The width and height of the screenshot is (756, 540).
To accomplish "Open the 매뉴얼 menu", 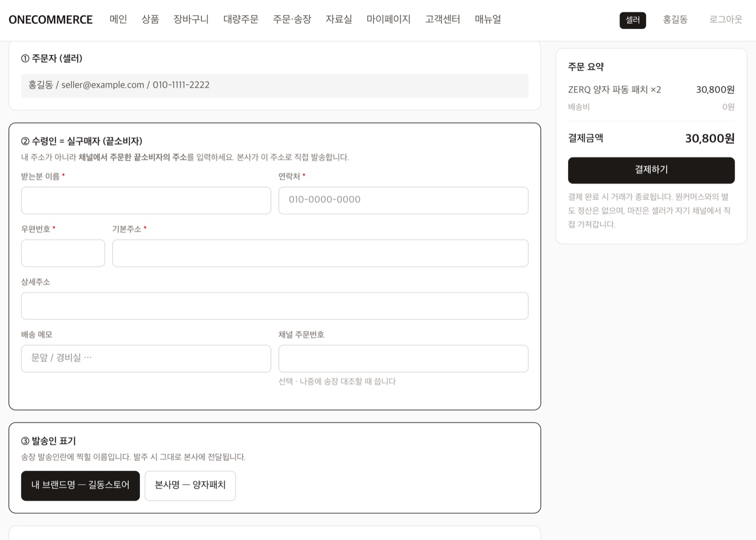I will tap(488, 19).
